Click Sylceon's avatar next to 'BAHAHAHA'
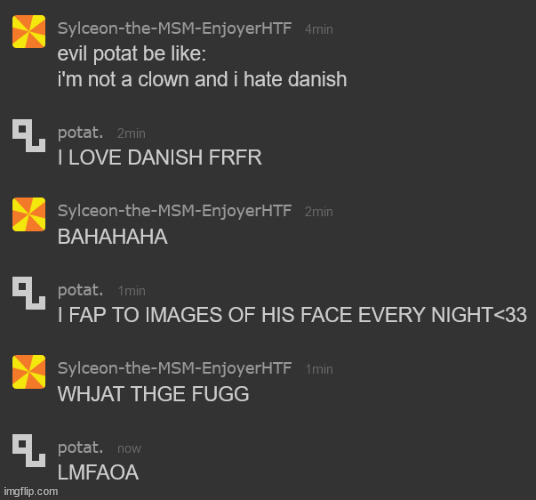 tap(29, 214)
